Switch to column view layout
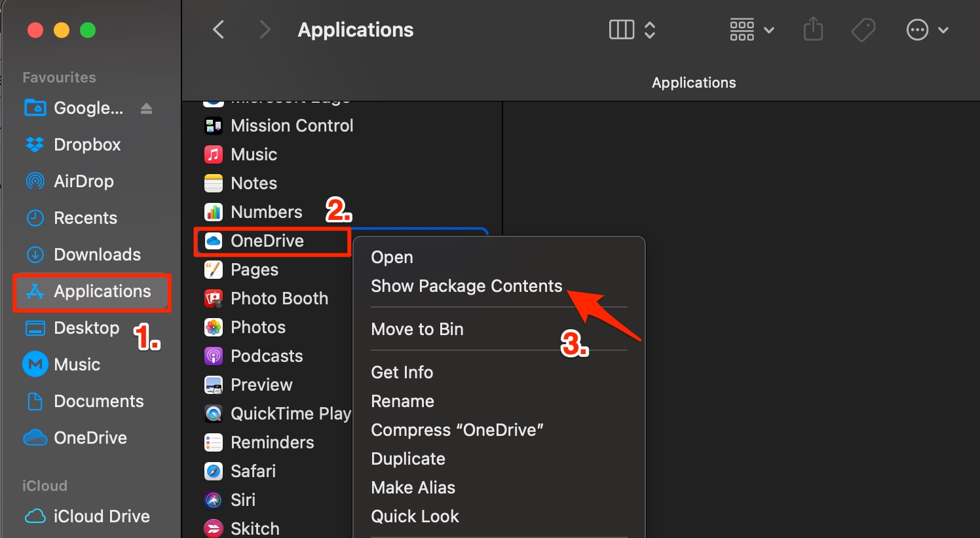This screenshot has height=538, width=980. click(621, 29)
